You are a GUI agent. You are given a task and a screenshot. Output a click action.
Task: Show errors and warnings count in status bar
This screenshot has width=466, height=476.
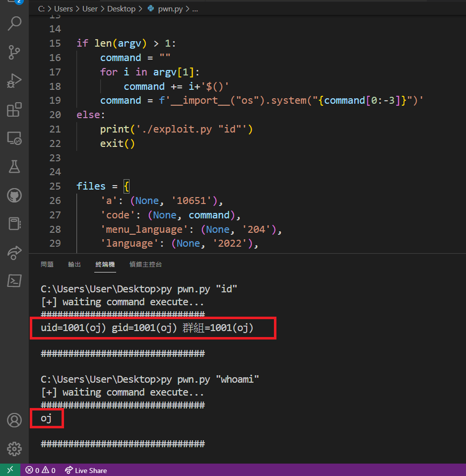[40, 470]
